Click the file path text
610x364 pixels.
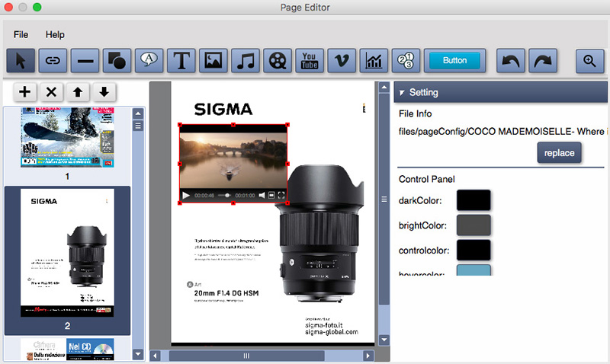(x=503, y=132)
